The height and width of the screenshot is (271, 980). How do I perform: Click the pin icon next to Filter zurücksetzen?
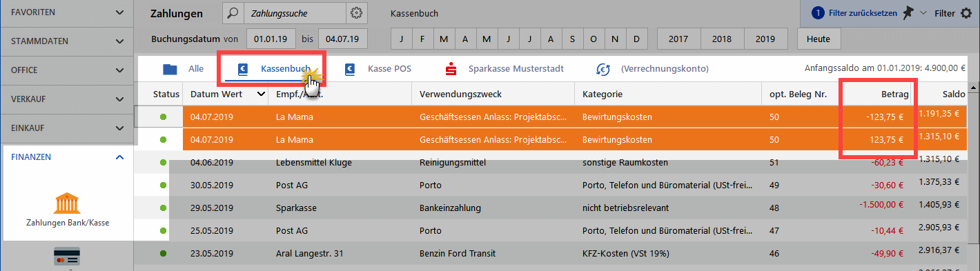[908, 13]
